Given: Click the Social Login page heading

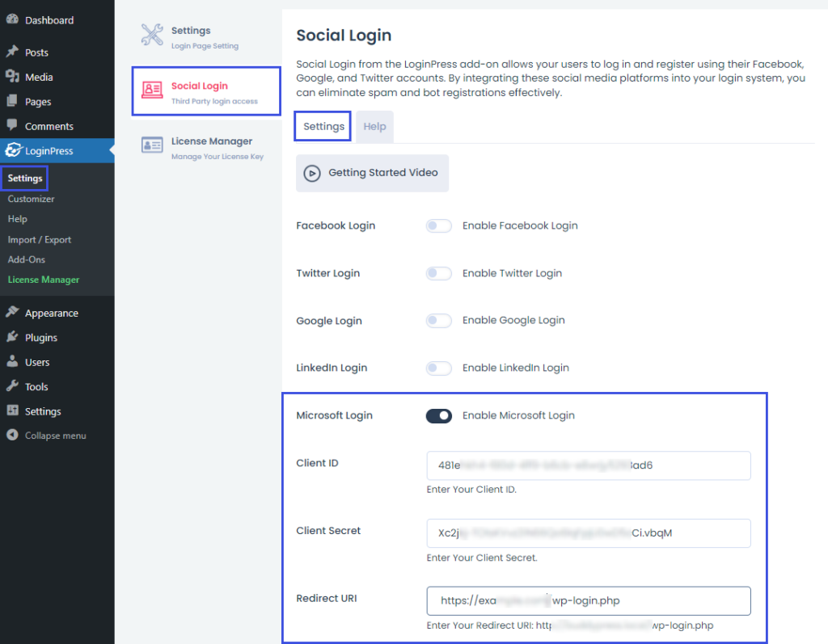Looking at the screenshot, I should tap(344, 36).
